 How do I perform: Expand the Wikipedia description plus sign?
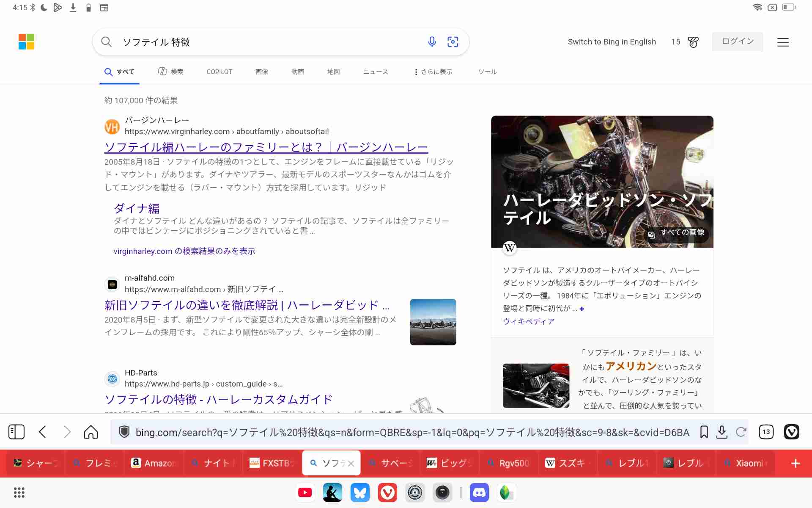[582, 309]
